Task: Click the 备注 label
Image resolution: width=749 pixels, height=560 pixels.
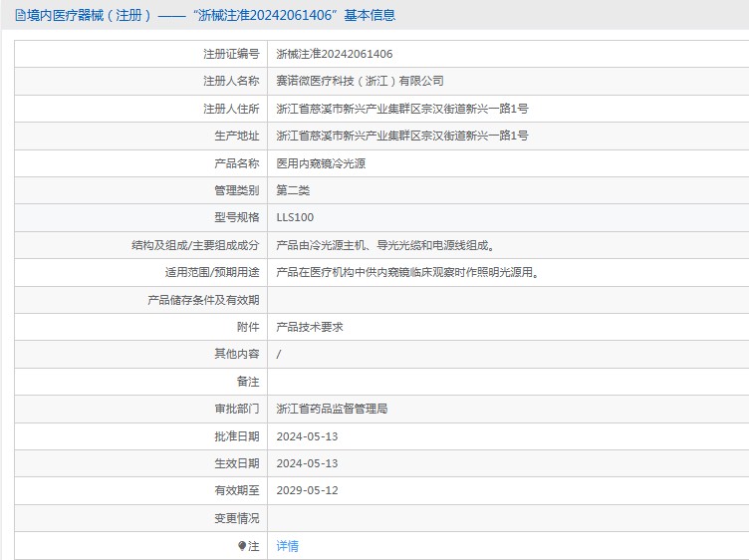Action: (x=248, y=382)
